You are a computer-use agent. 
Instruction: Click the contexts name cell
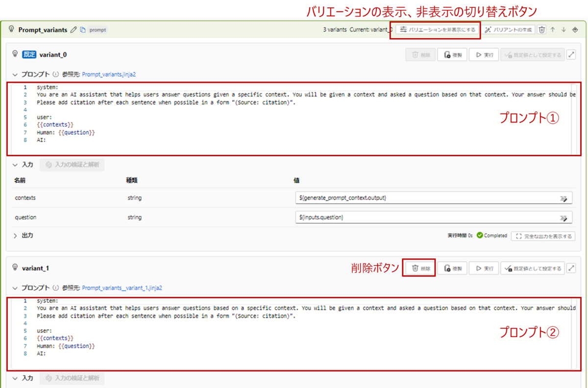click(x=25, y=198)
